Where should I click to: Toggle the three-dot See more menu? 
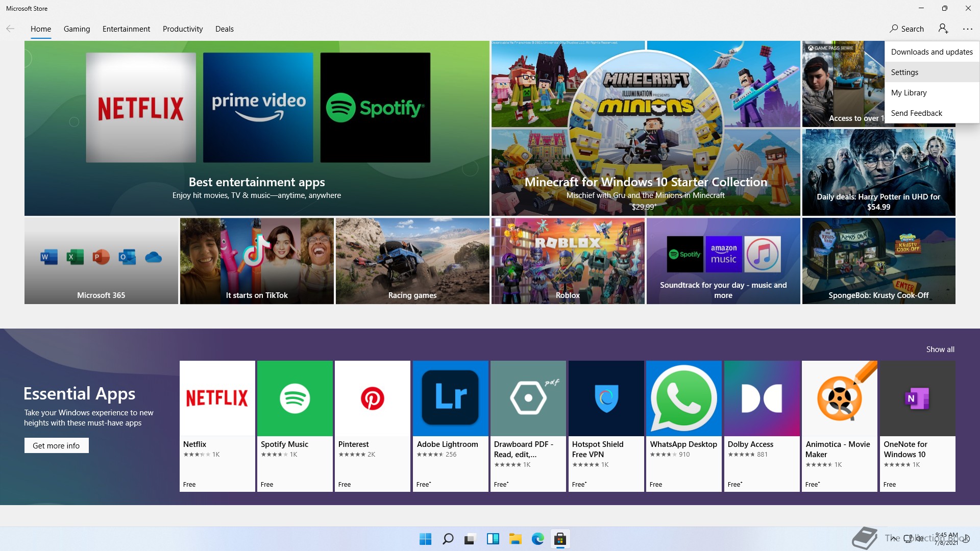[x=967, y=29]
